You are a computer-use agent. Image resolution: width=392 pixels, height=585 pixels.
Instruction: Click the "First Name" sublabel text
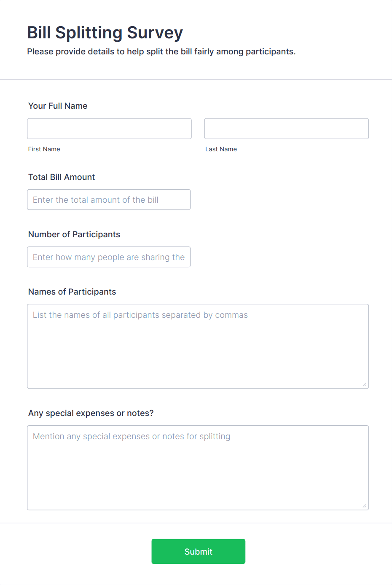click(44, 149)
